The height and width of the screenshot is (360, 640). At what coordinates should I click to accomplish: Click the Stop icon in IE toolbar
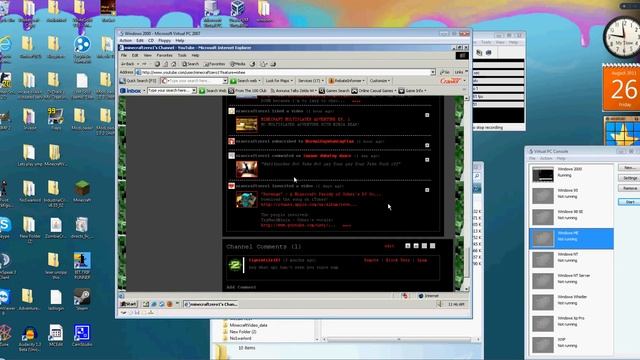(x=157, y=64)
